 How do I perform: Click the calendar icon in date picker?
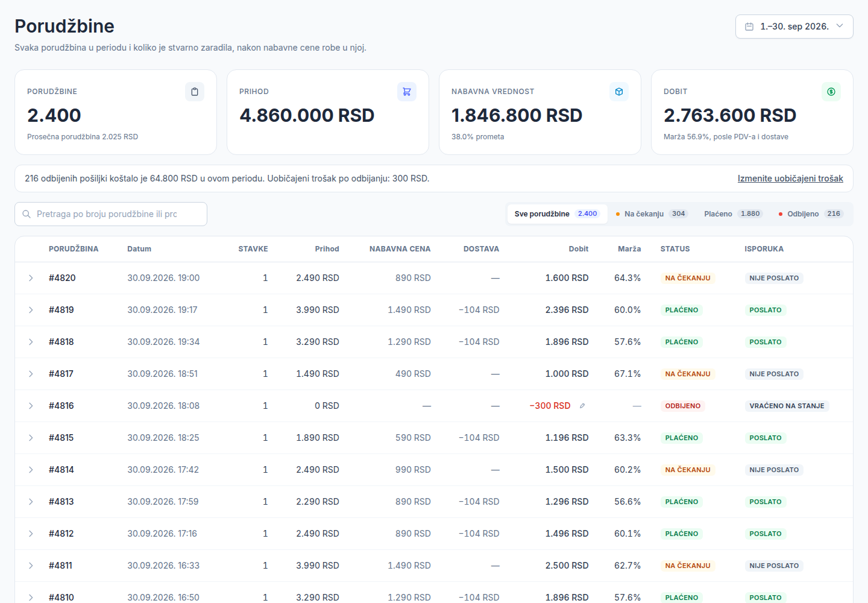[749, 27]
